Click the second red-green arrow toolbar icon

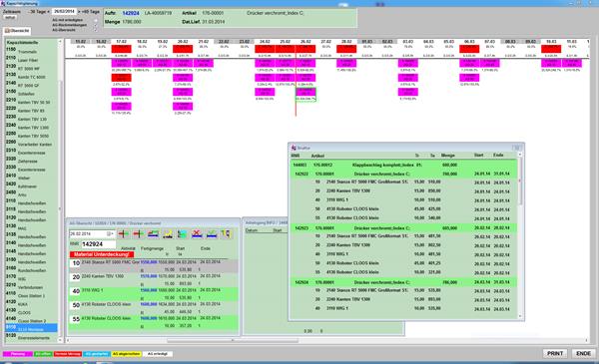[x=138, y=234]
